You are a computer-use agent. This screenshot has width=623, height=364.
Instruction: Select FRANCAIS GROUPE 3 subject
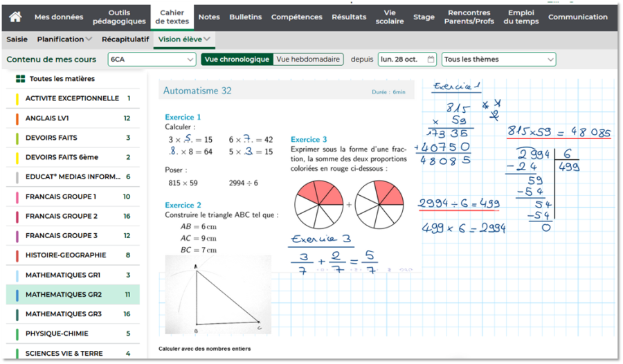pos(73,235)
